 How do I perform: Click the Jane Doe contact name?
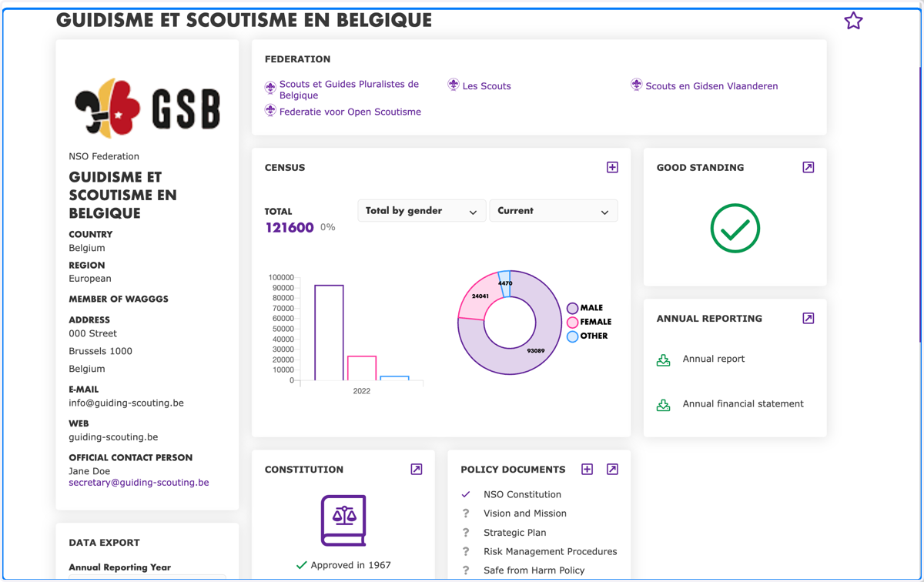click(89, 470)
